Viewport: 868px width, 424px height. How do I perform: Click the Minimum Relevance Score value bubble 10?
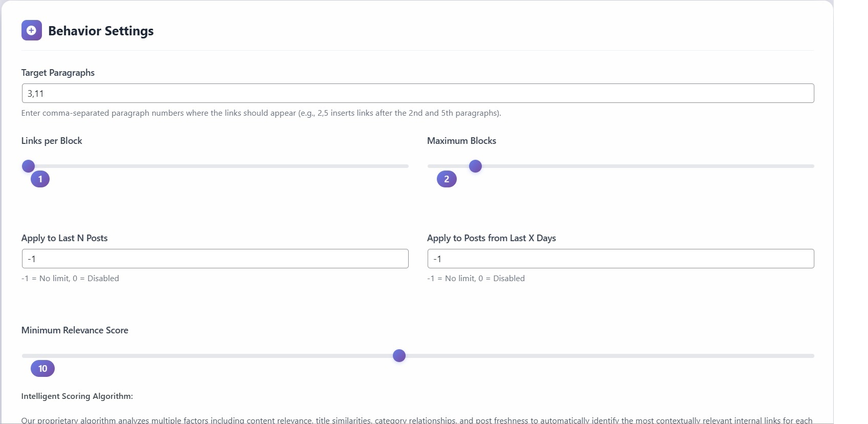42,369
